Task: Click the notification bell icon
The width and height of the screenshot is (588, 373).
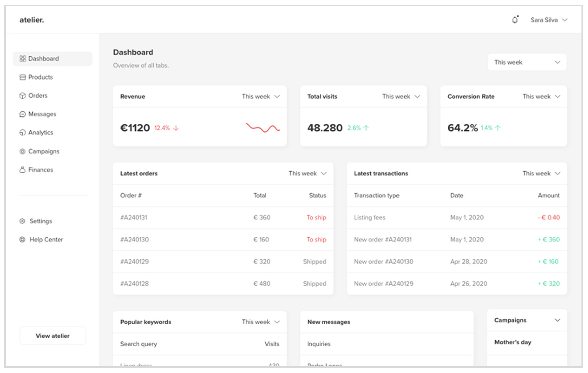Action: 515,20
